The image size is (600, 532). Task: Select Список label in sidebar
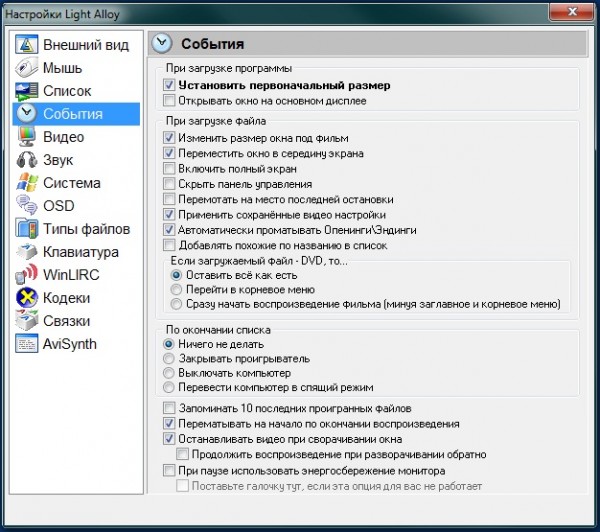pyautogui.click(x=67, y=91)
